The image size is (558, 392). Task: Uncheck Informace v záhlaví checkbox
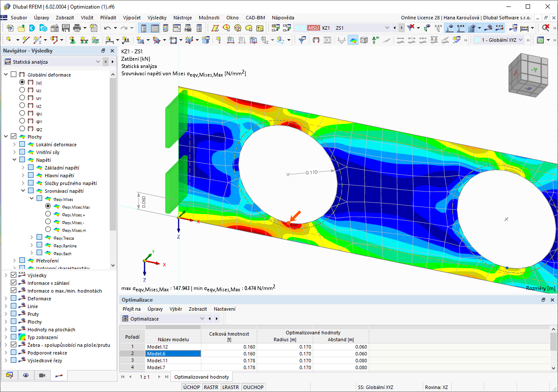[13, 283]
